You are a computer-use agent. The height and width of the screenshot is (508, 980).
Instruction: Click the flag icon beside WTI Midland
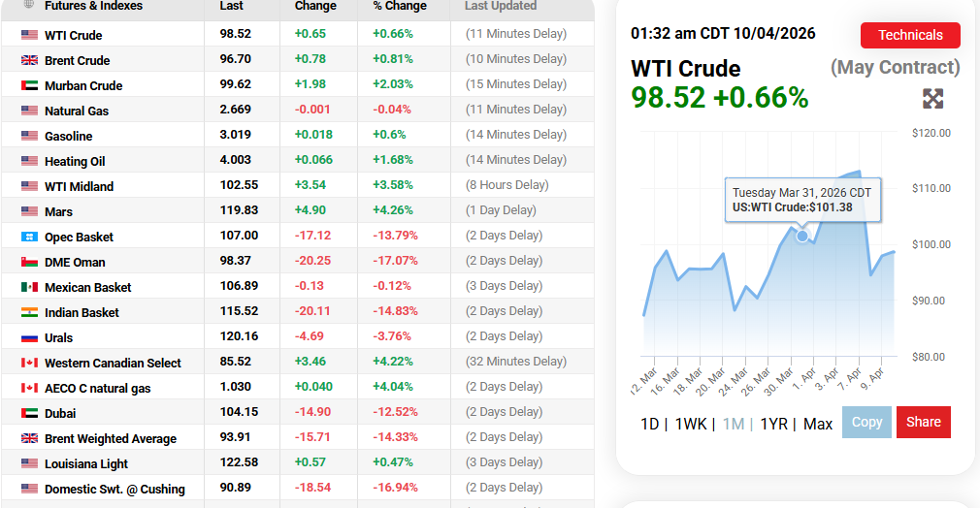(29, 186)
